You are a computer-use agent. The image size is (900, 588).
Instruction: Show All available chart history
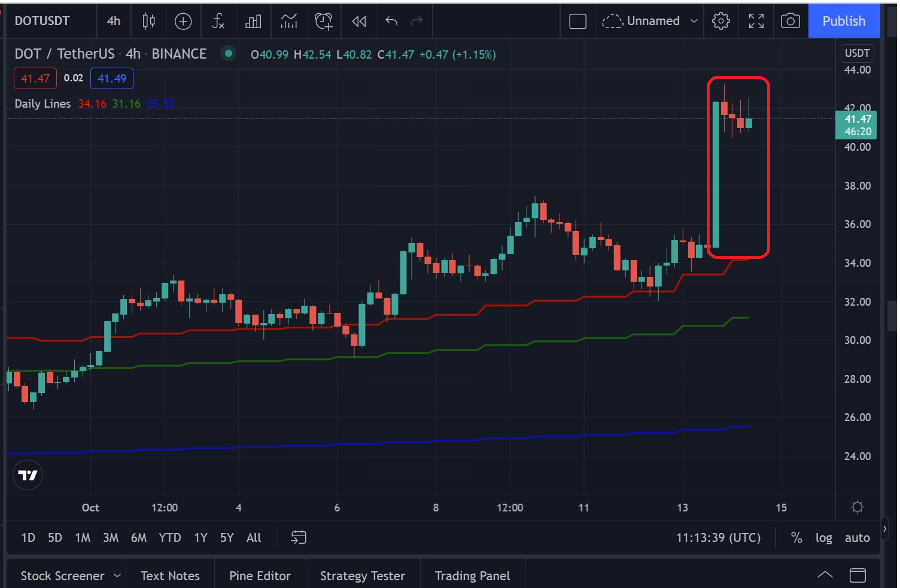pyautogui.click(x=254, y=538)
